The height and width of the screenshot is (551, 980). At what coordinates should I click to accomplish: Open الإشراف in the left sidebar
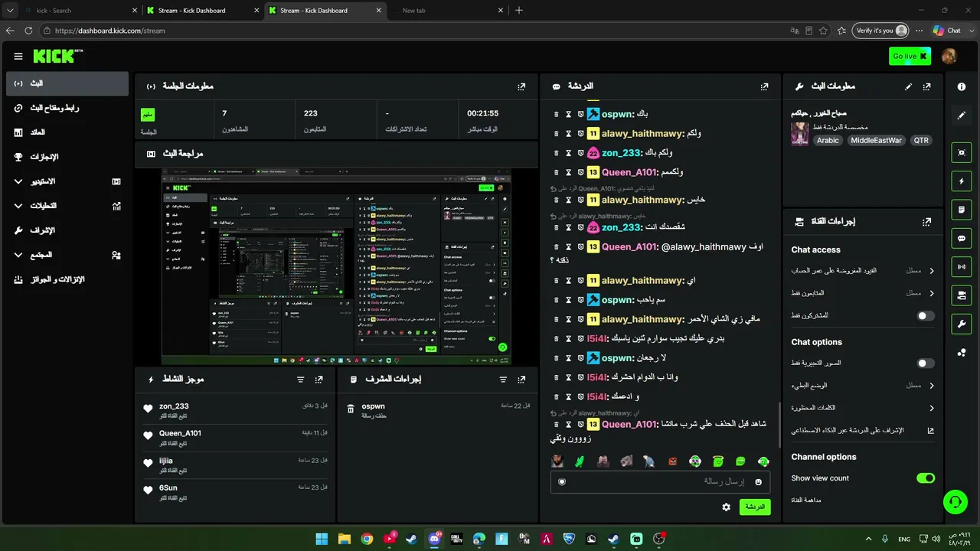[67, 230]
